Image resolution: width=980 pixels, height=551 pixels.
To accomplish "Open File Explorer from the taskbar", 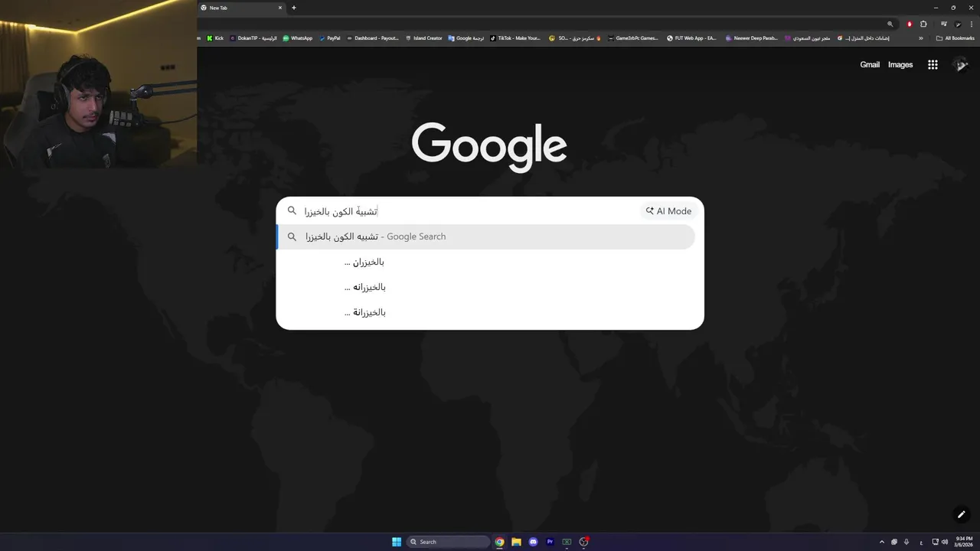I will point(516,542).
